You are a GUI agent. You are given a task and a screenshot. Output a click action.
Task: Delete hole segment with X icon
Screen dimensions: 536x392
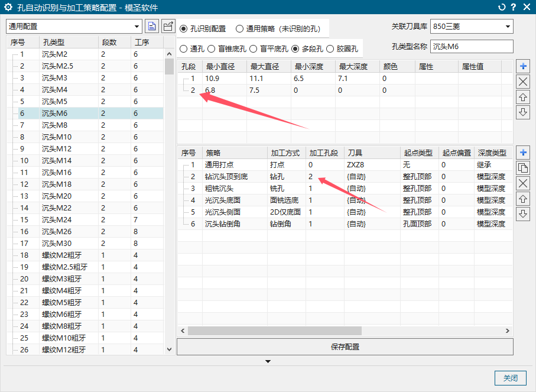click(523, 82)
